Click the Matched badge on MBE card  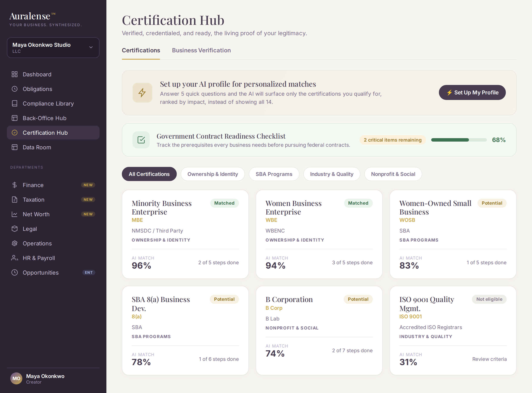click(224, 203)
